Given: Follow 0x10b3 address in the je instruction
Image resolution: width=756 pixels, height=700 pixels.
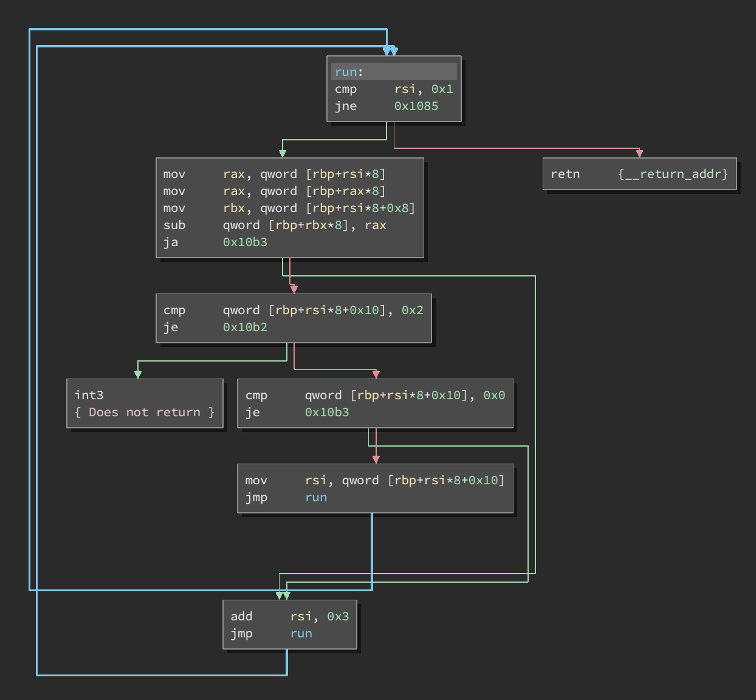Looking at the screenshot, I should (327, 412).
